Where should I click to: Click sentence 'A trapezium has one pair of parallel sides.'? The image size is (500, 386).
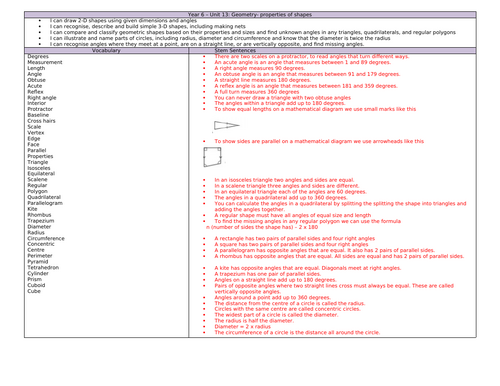coord(268,274)
